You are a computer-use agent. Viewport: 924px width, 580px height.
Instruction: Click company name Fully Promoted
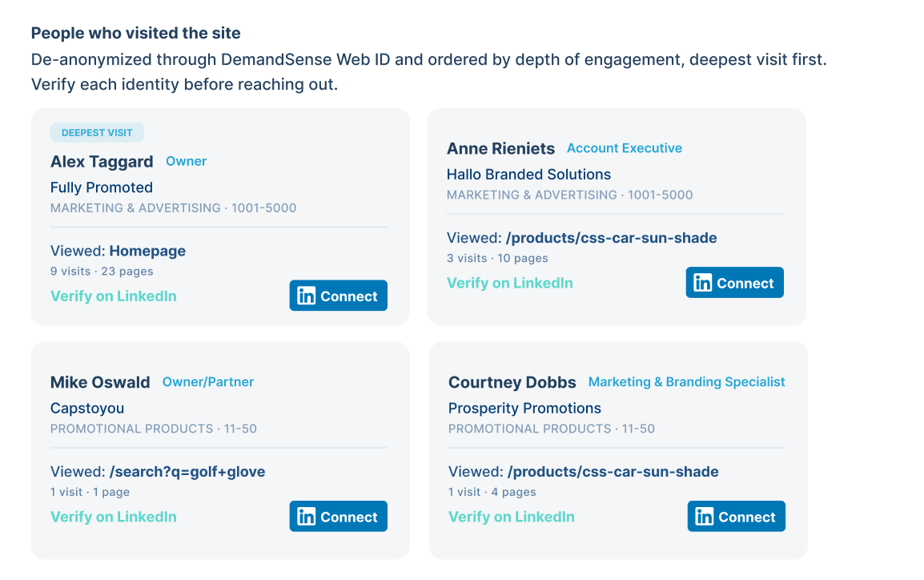click(102, 187)
